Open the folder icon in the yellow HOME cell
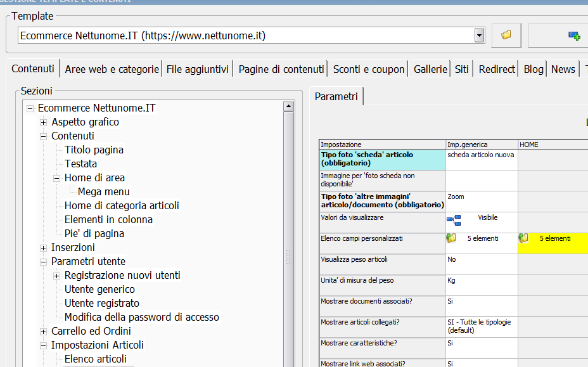 tap(523, 238)
